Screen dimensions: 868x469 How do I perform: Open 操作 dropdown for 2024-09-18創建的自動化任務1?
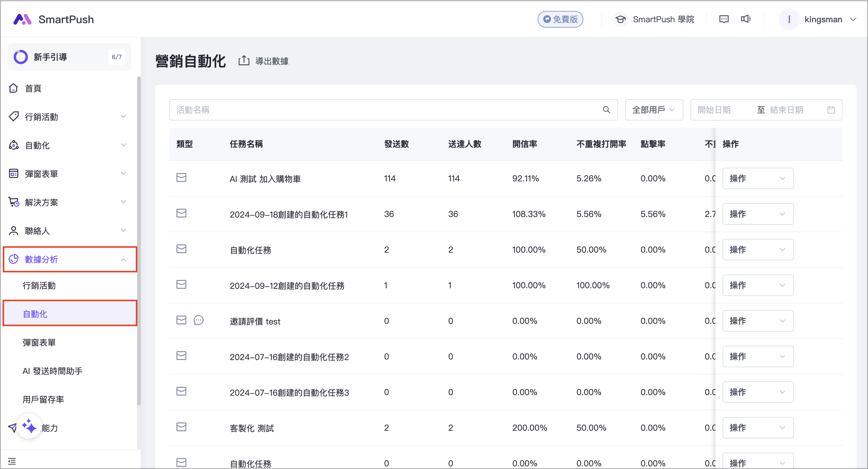(x=758, y=214)
